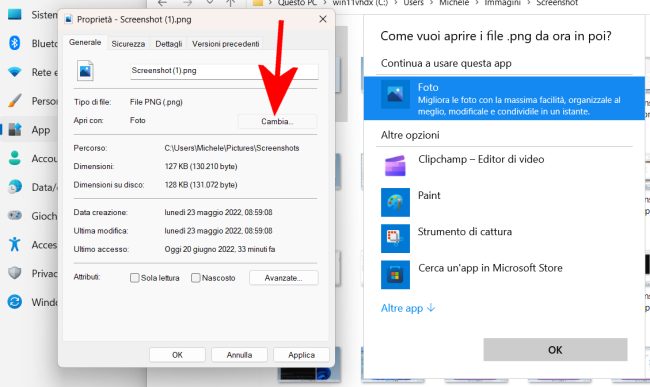This screenshot has width=650, height=387.
Task: Click the Ultimo accesso date value
Action: pos(220,249)
